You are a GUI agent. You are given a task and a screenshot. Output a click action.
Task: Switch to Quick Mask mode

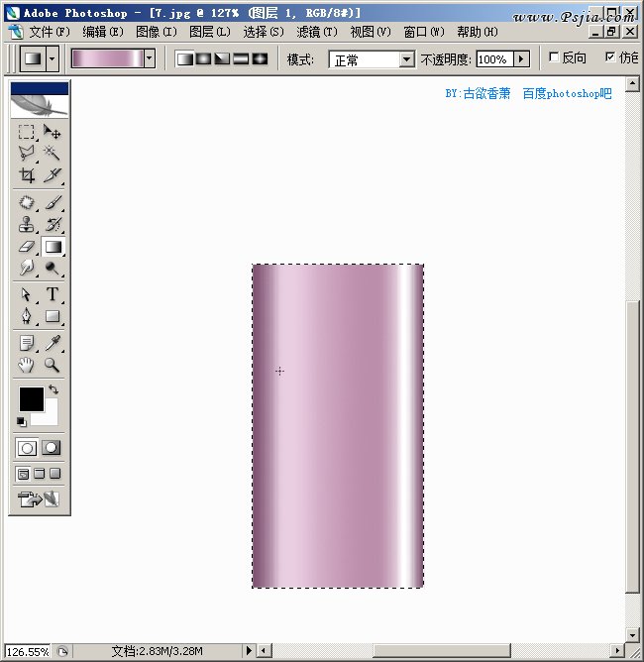[x=52, y=448]
